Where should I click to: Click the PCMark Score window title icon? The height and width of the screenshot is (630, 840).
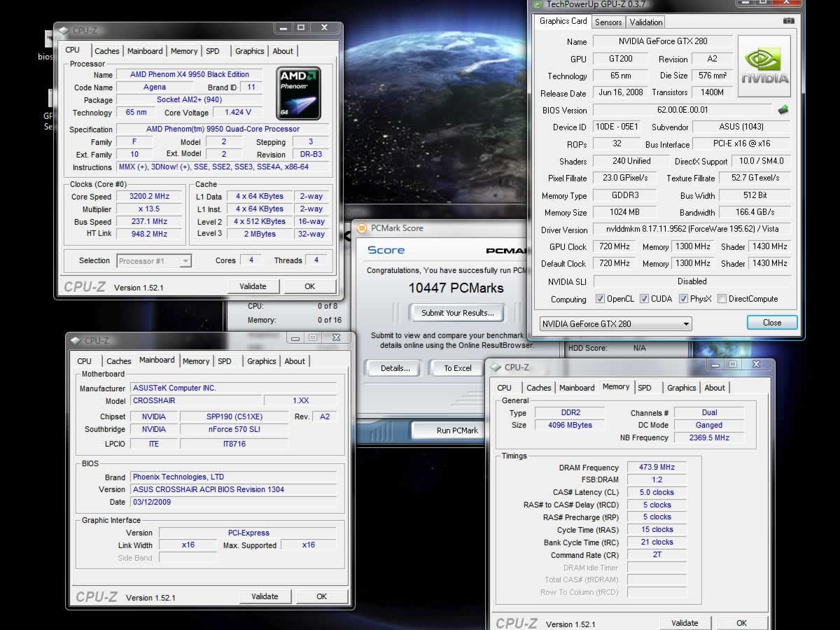[x=363, y=228]
